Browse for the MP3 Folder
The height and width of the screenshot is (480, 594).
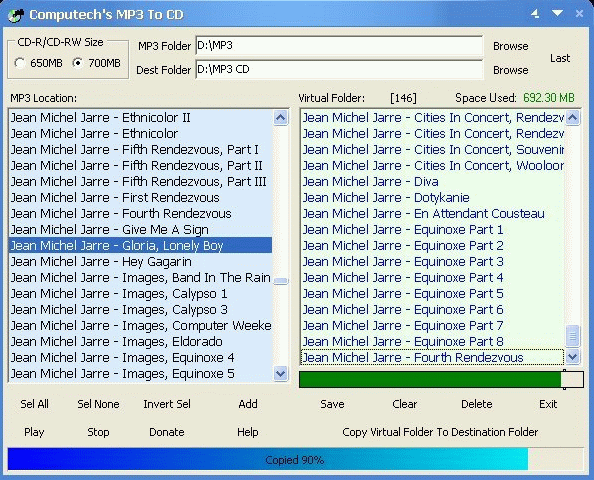coord(510,46)
